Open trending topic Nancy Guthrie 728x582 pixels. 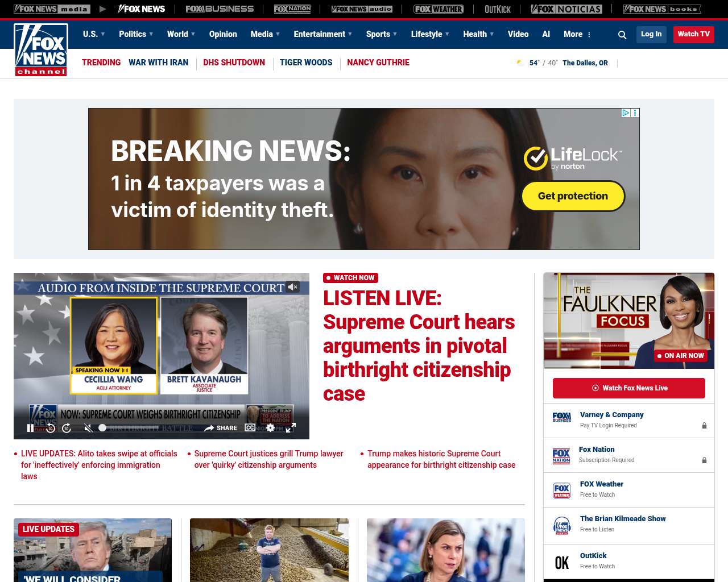(x=378, y=63)
